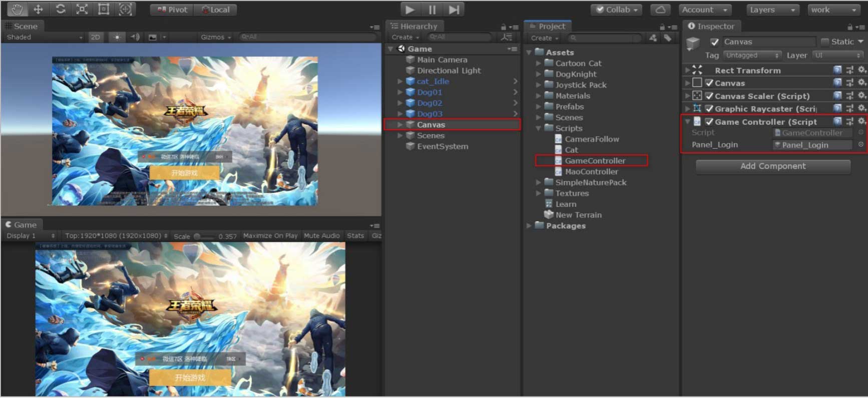The width and height of the screenshot is (868, 398).
Task: Collapse the Assets folder
Action: pyautogui.click(x=529, y=53)
